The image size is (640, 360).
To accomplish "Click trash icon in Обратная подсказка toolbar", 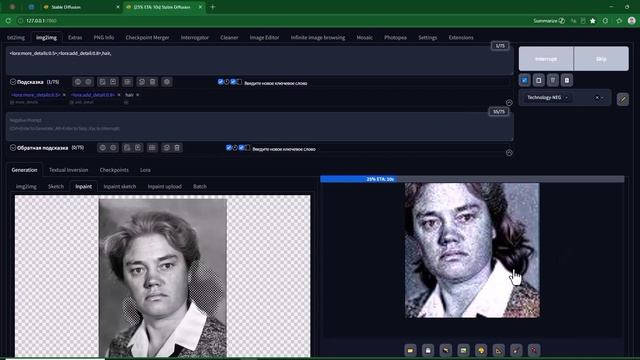I will point(177,148).
